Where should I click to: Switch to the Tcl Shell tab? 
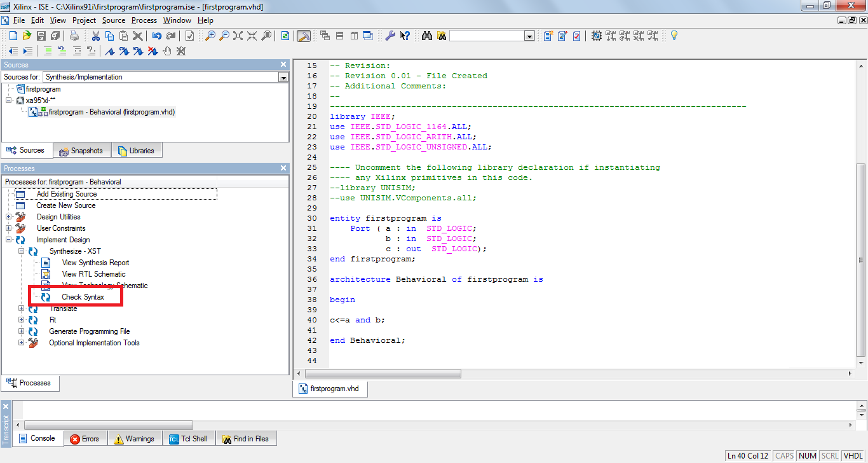188,439
